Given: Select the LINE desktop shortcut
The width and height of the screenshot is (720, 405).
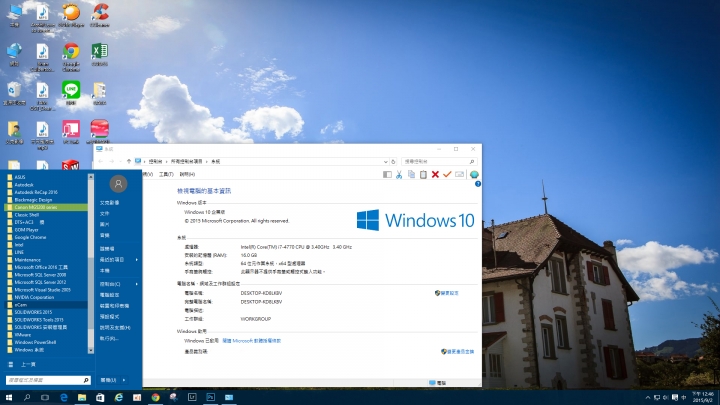Looking at the screenshot, I should pyautogui.click(x=71, y=94).
